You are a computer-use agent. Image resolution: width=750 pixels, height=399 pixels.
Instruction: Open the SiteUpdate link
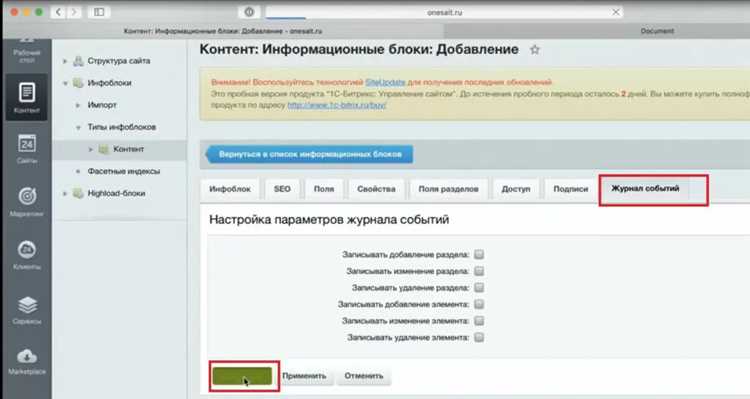pyautogui.click(x=385, y=82)
